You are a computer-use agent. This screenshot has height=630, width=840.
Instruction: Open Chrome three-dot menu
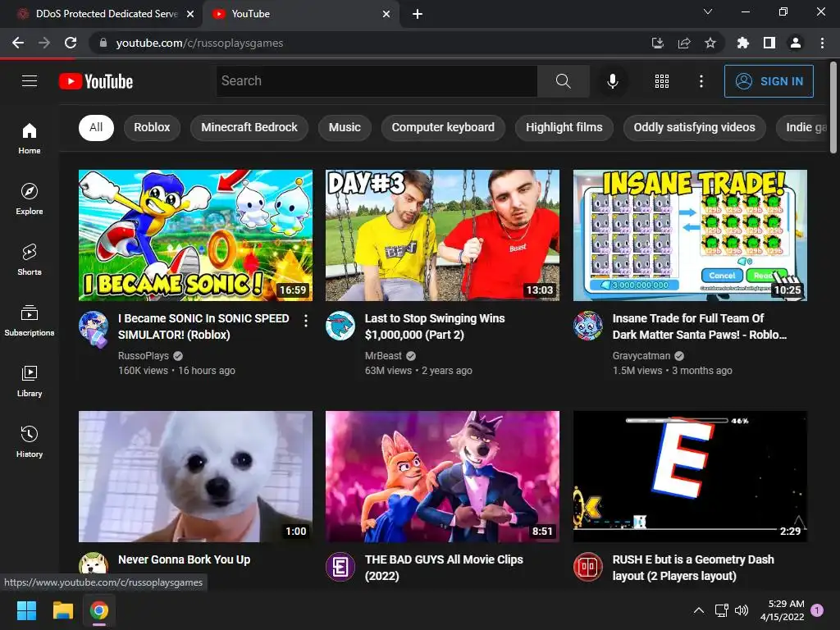click(x=822, y=43)
